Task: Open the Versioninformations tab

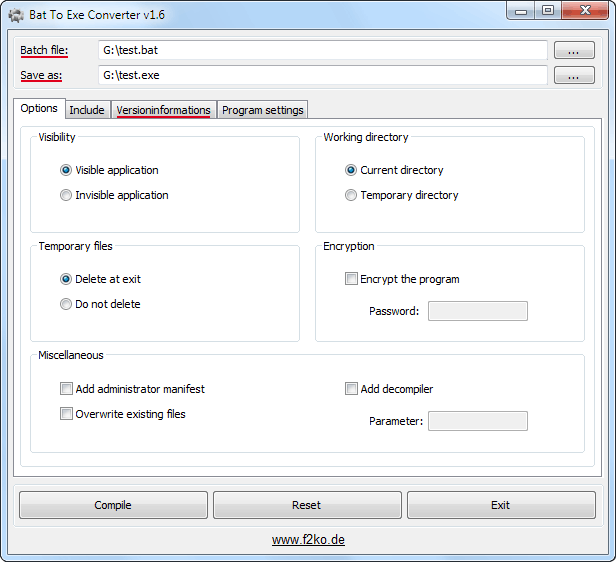Action: click(163, 110)
